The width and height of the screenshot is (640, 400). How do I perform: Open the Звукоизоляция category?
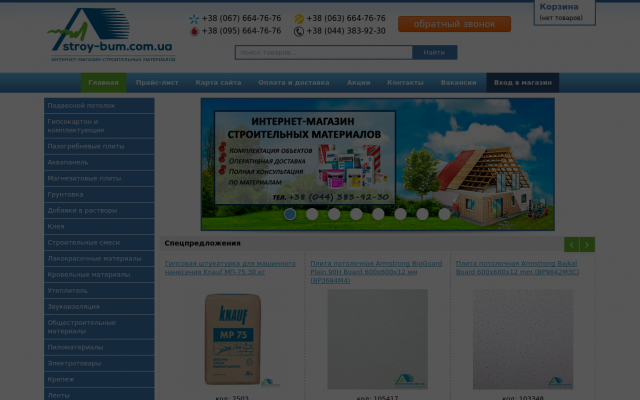(99, 307)
